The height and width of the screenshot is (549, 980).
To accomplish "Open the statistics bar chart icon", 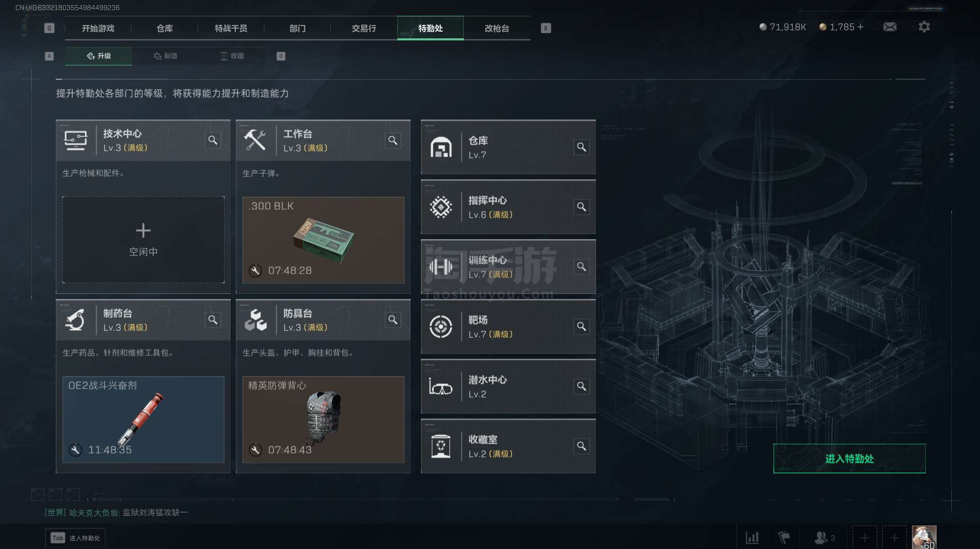I will click(752, 538).
